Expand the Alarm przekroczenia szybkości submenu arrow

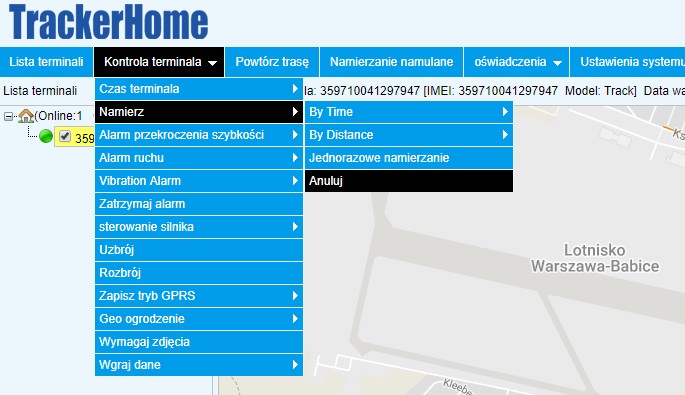tap(295, 135)
